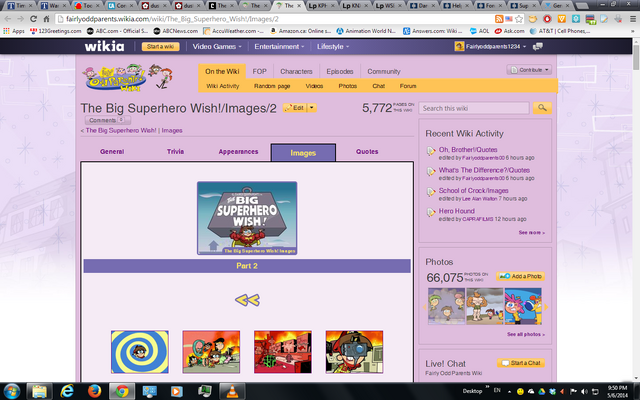
Task: Show hidden tray icons arrow
Action: click(x=509, y=391)
